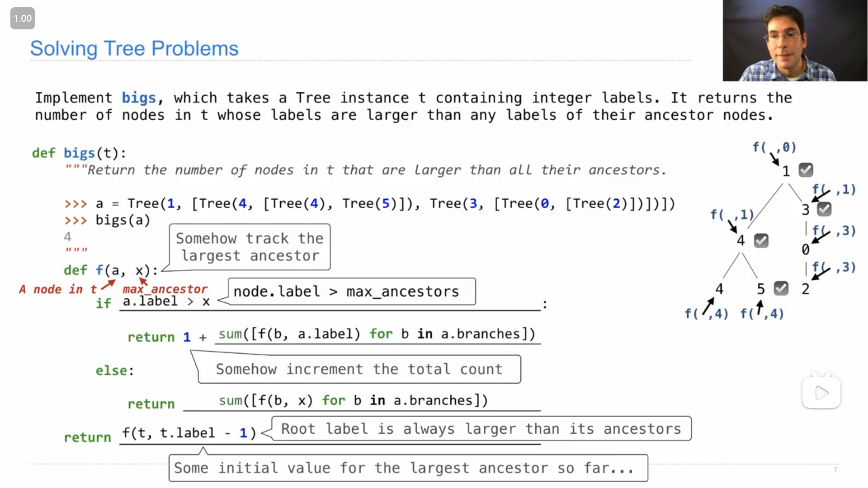Click the "Somehow track the largest ancestor" callout
Viewport: 868px width, 488px height.
250,247
